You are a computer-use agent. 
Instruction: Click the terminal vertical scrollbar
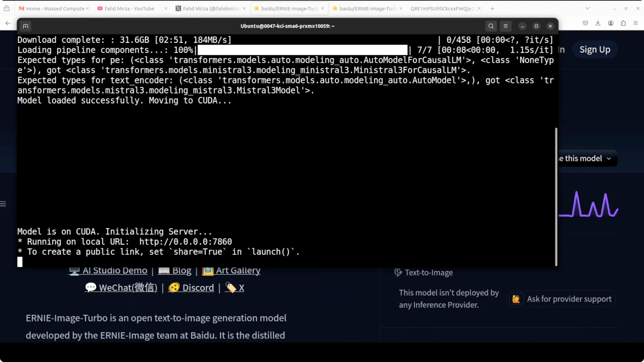556,197
